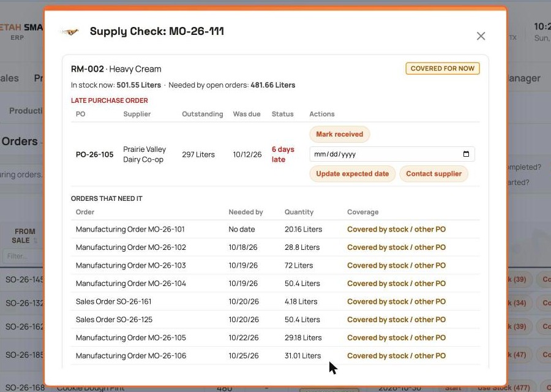551x392 pixels.
Task: Click the SO-26-168 row in background table
Action: coord(25,388)
